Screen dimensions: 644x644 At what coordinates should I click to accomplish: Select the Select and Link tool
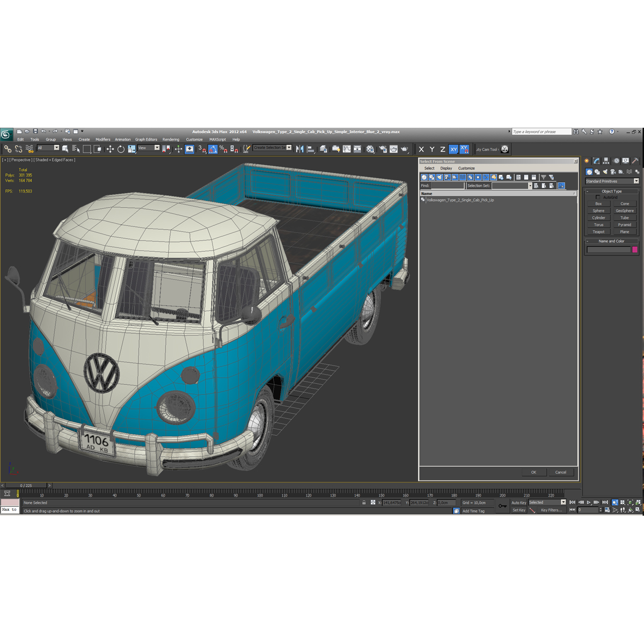pos(8,149)
